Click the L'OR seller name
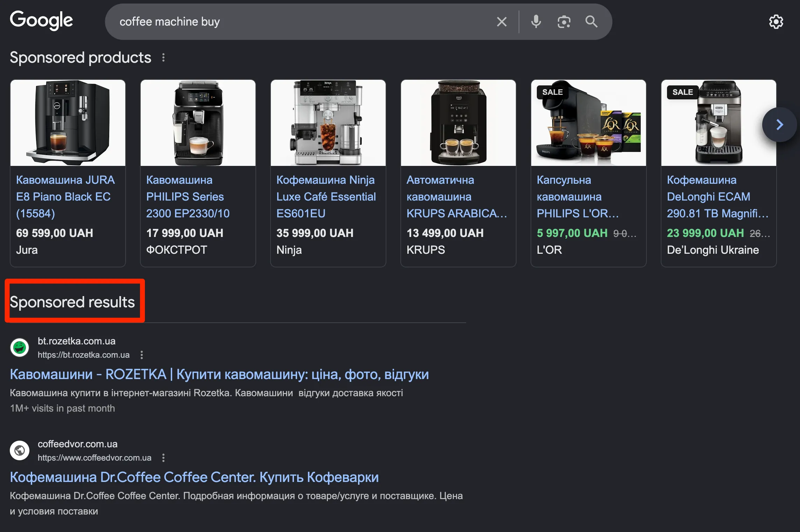The height and width of the screenshot is (532, 800). [549, 250]
